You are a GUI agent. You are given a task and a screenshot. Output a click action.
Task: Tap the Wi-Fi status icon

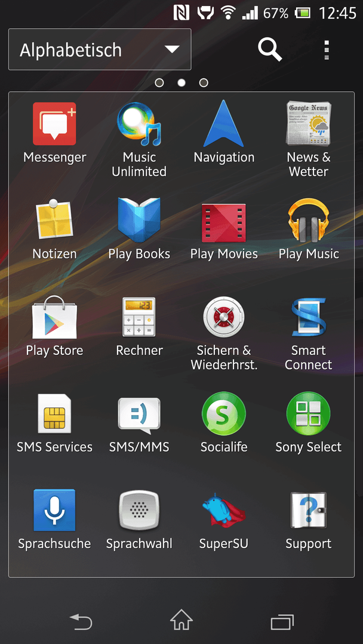(x=227, y=13)
